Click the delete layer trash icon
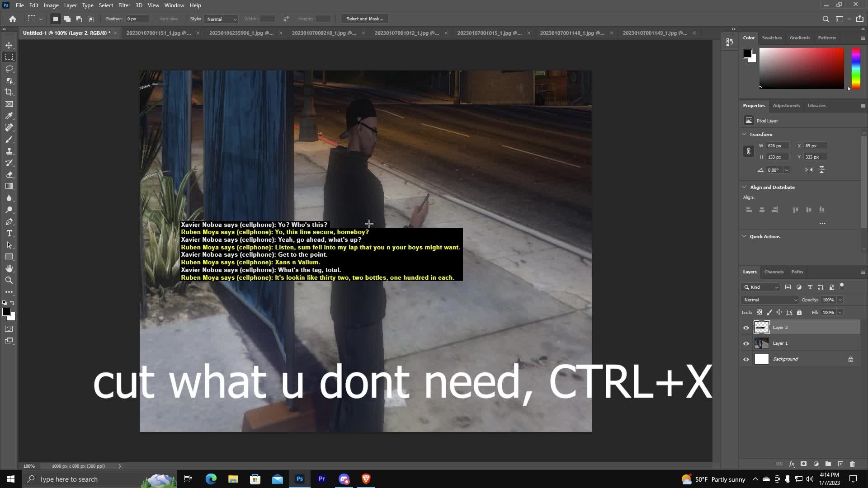The image size is (868, 488). [852, 464]
